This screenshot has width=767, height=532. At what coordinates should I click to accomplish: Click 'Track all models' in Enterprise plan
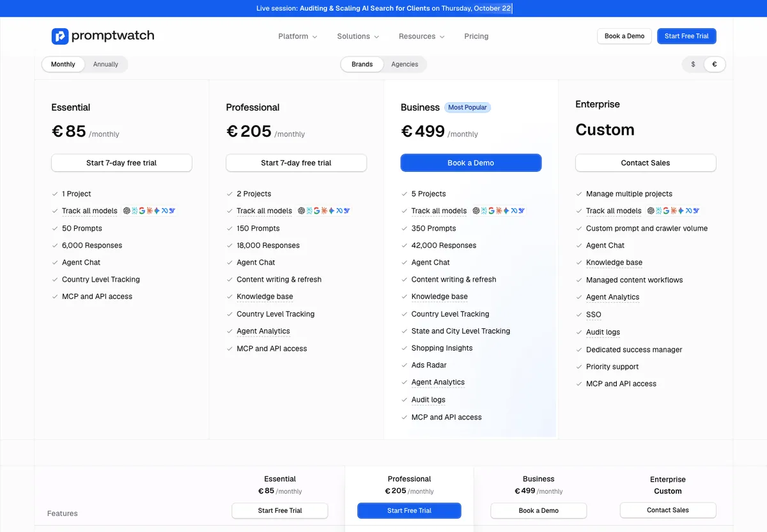pos(614,211)
